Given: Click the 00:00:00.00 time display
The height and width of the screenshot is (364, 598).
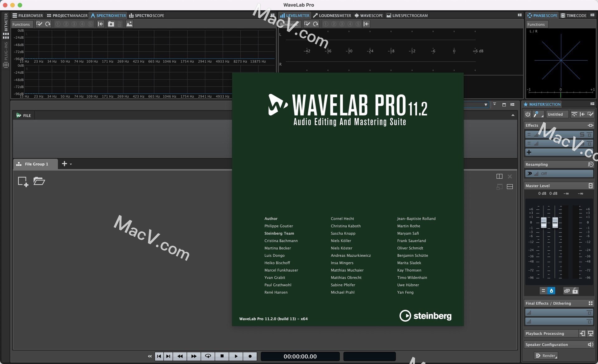Looking at the screenshot, I should tap(300, 357).
